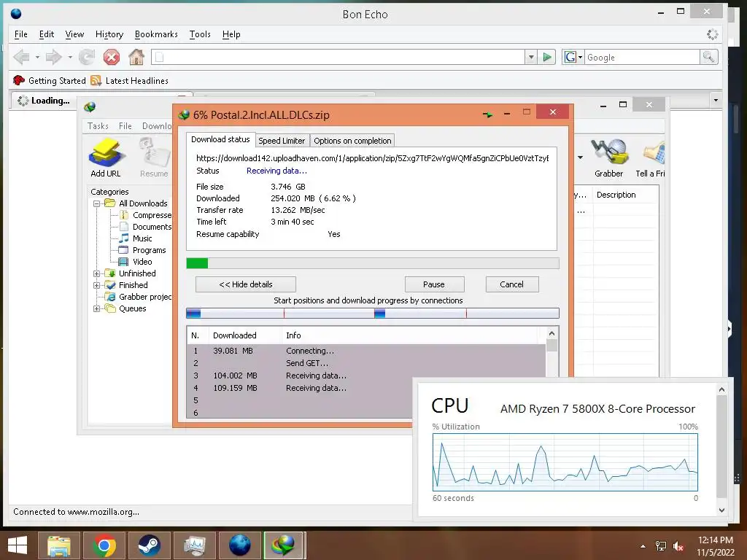Screen dimensions: 747x560
Task: Open the Bookmarks menu
Action: [x=156, y=34]
